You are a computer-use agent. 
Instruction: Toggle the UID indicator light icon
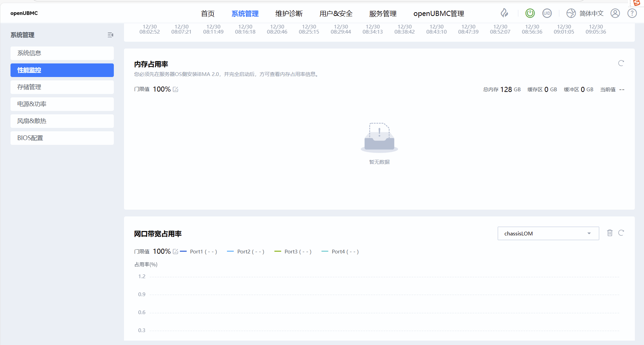coord(547,13)
